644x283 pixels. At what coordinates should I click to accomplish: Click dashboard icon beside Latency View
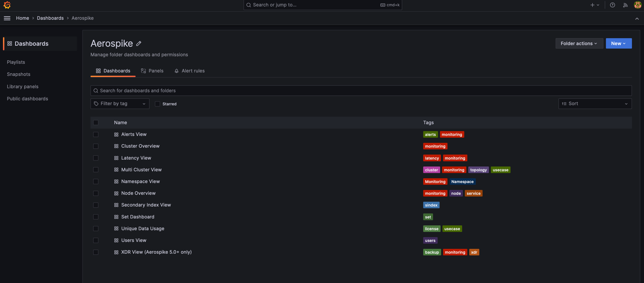tap(116, 158)
